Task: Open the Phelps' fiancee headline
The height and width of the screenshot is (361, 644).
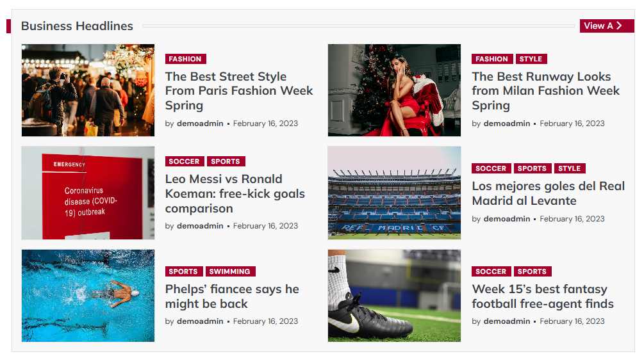Action: pos(232,296)
